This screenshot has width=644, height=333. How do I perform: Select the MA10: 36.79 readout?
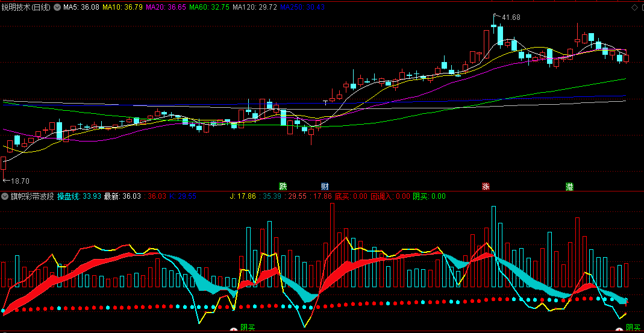coord(122,7)
